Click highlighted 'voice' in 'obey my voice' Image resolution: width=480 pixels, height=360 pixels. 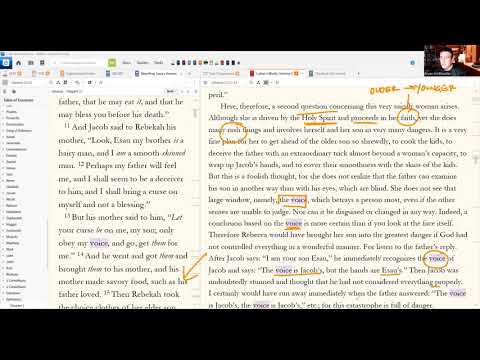pos(99,243)
